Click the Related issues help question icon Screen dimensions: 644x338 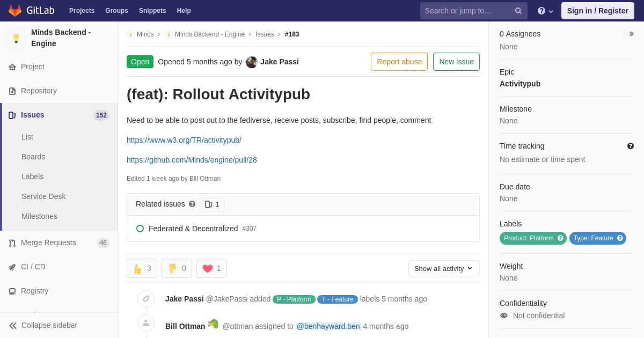(x=192, y=204)
